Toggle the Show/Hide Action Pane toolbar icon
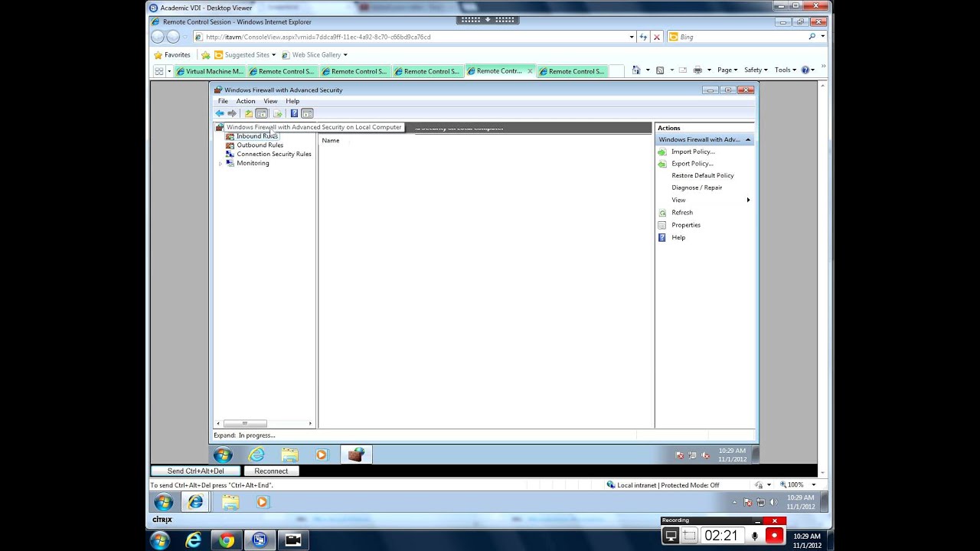The image size is (980, 551). 307,113
